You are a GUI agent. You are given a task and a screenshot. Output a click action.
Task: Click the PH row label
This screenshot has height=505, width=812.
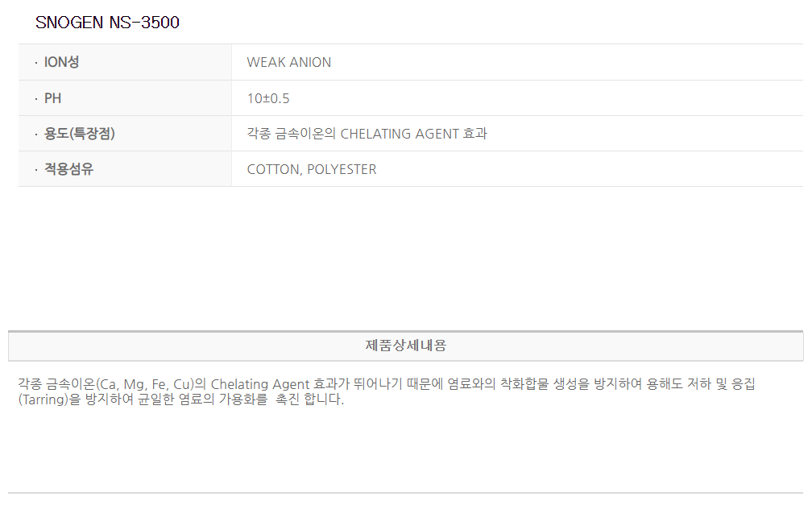pos(53,98)
